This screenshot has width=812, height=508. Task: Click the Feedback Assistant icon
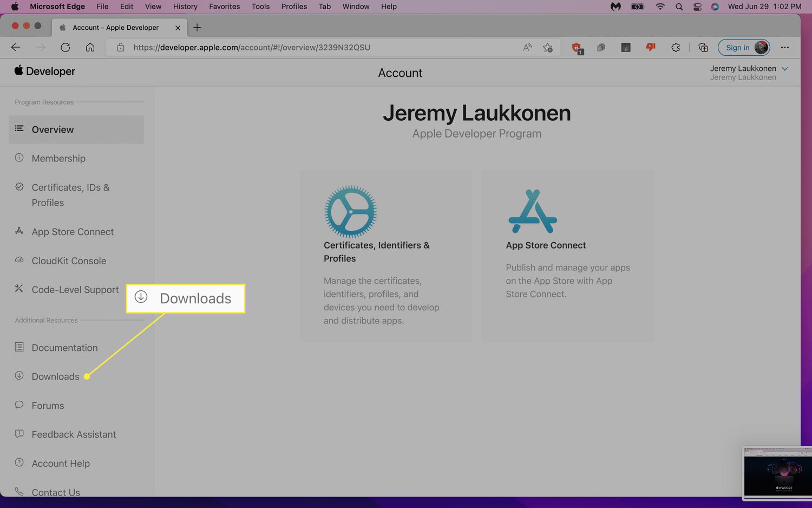19,434
